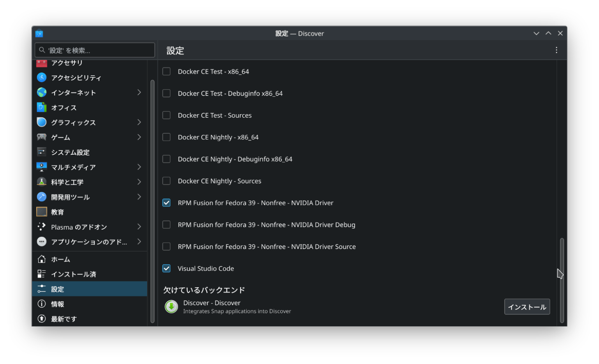Expand the ゲーム category chevron
The width and height of the screenshot is (599, 364).
pyautogui.click(x=139, y=137)
